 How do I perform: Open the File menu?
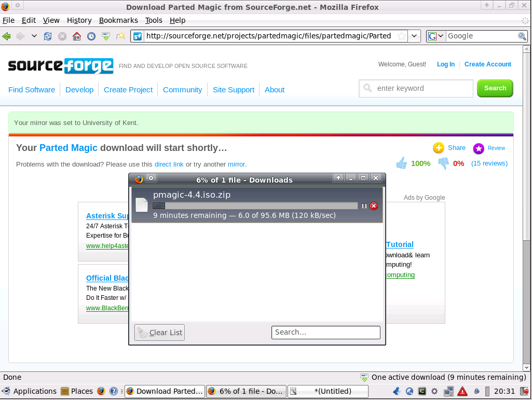click(8, 20)
